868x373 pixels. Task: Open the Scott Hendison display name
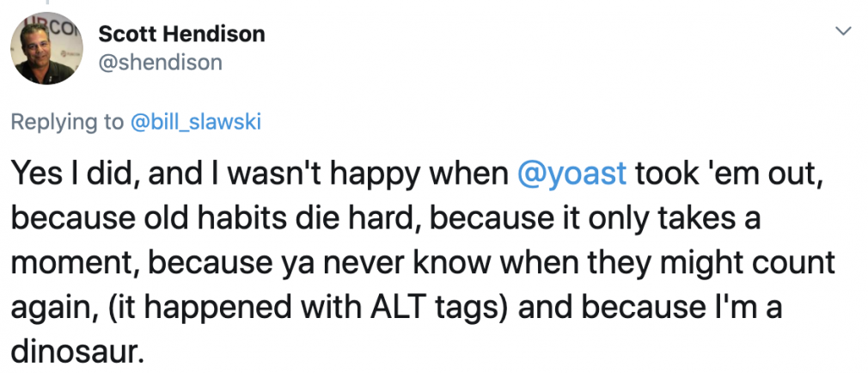click(181, 34)
